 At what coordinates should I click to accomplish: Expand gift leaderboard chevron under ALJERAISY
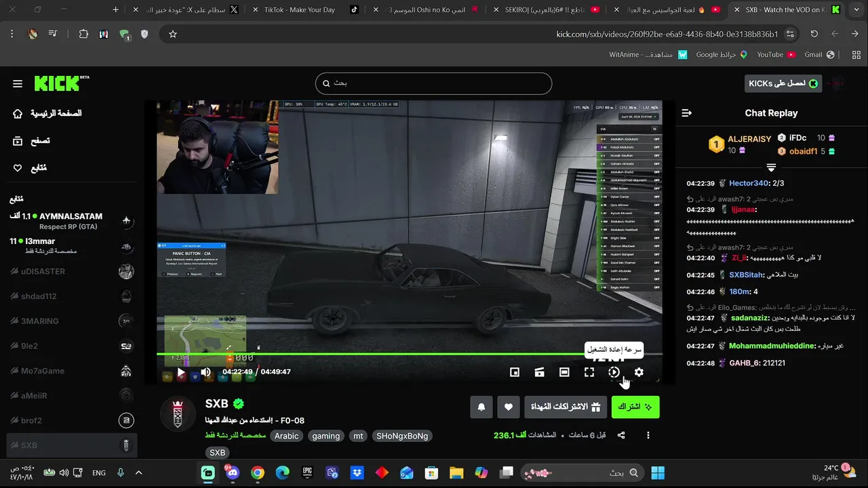pyautogui.click(x=771, y=167)
